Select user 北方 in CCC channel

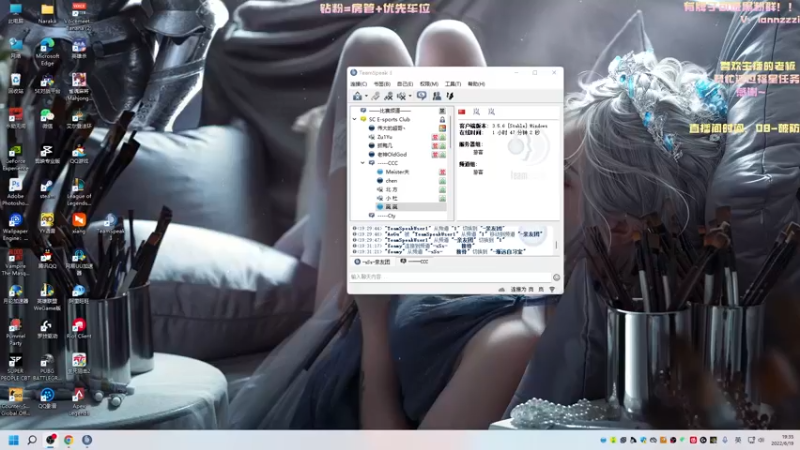click(391, 189)
